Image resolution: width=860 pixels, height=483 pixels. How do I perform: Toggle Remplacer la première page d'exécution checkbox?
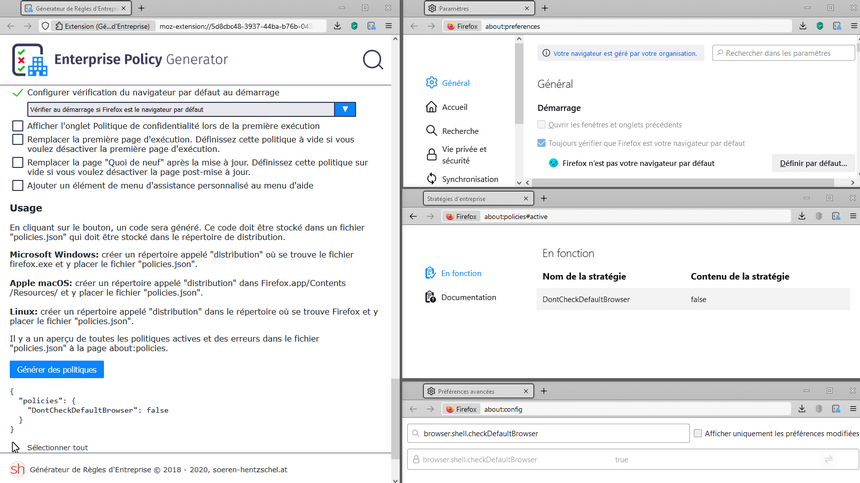pyautogui.click(x=18, y=140)
